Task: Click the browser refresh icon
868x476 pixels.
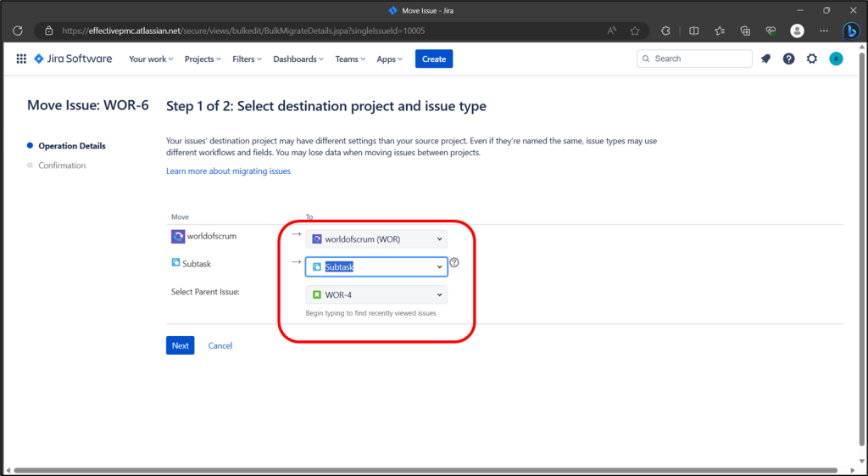Action: 18,31
